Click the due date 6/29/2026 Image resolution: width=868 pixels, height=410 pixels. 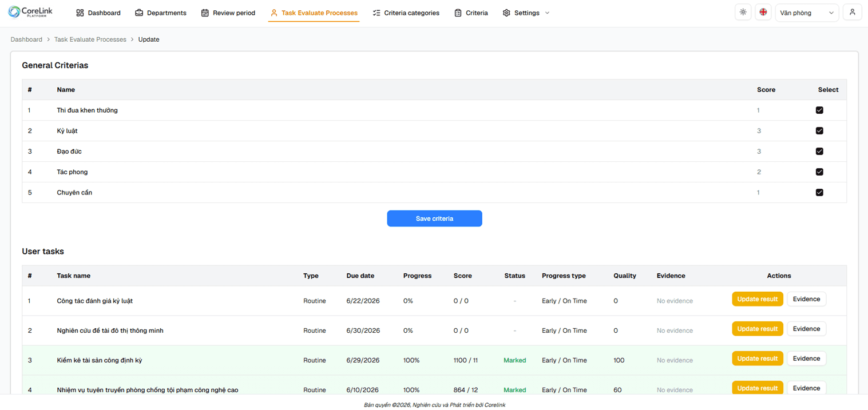coord(363,360)
